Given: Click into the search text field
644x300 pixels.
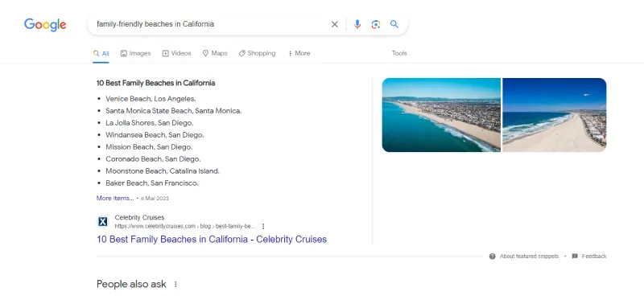Looking at the screenshot, I should (x=209, y=24).
